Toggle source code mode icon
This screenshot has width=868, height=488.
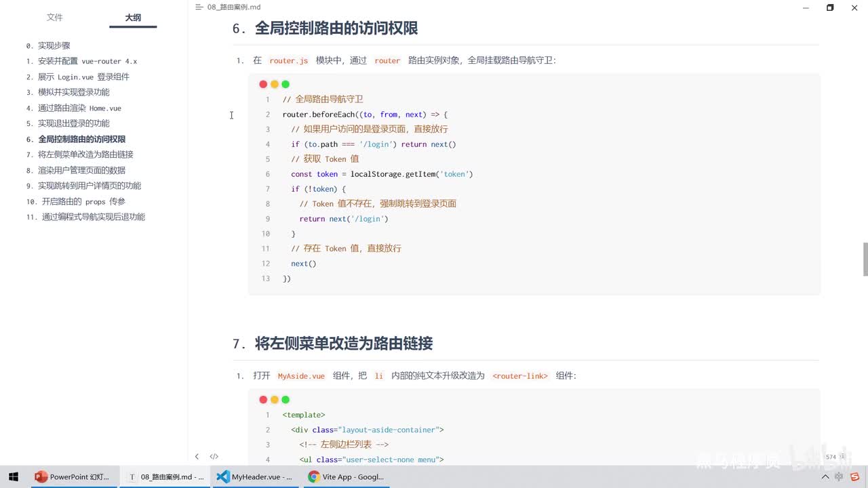(x=214, y=456)
